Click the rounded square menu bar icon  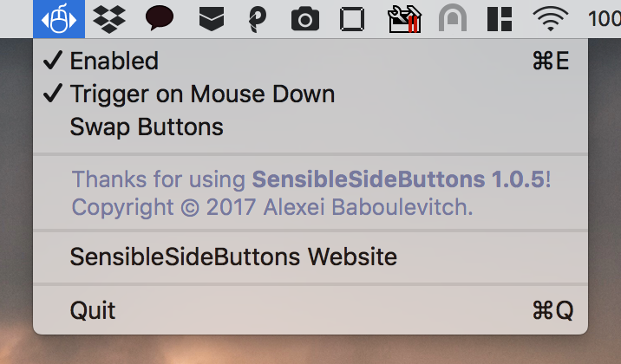coord(352,19)
